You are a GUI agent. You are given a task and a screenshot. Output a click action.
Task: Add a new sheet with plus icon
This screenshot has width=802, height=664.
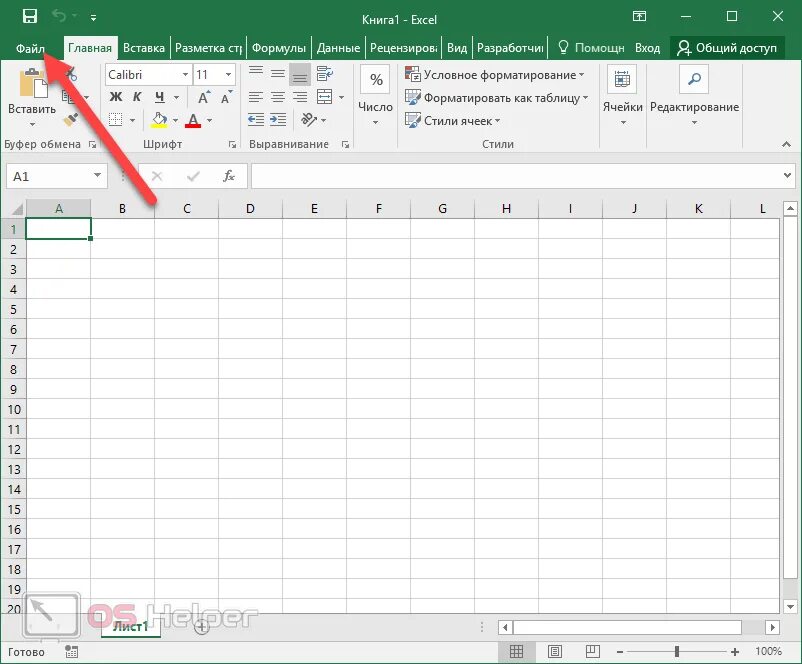point(202,626)
